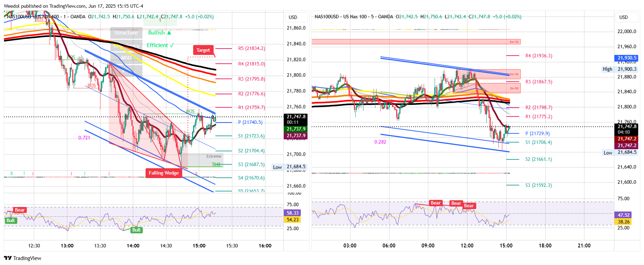Click the 03:00 time label
The image size is (644, 265).
click(350, 246)
